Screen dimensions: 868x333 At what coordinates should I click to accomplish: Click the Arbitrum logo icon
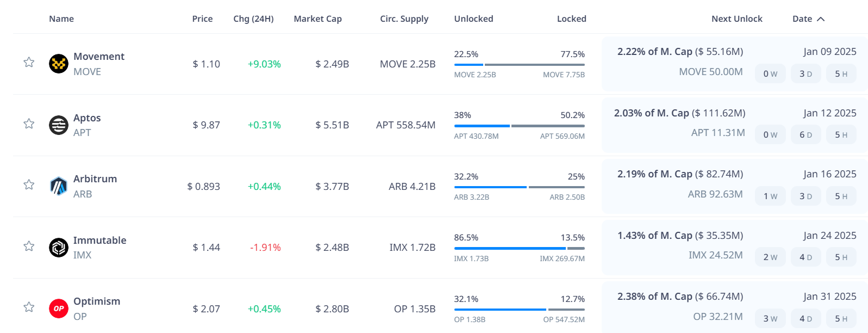point(59,186)
